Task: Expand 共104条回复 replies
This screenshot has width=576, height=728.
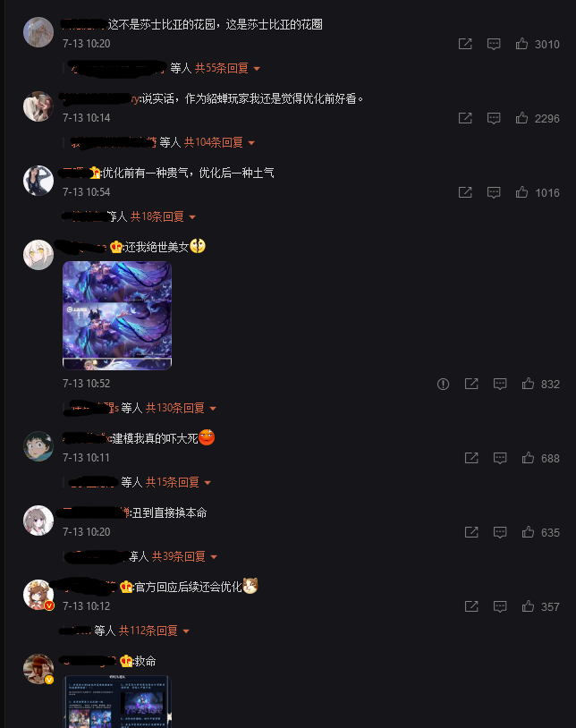Action: click(219, 142)
